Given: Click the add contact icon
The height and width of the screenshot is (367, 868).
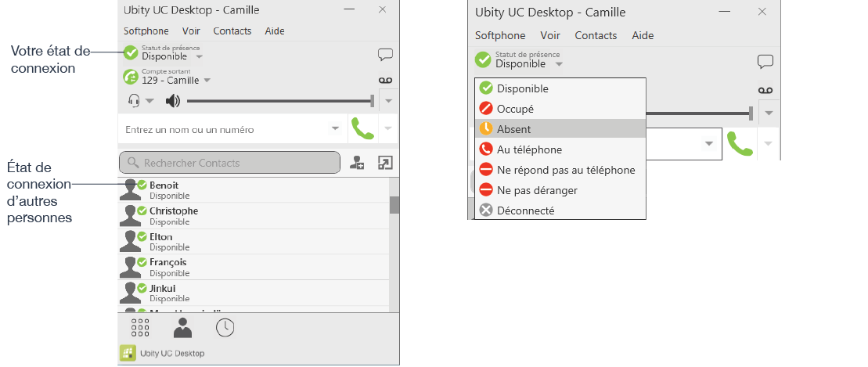Looking at the screenshot, I should click(357, 163).
